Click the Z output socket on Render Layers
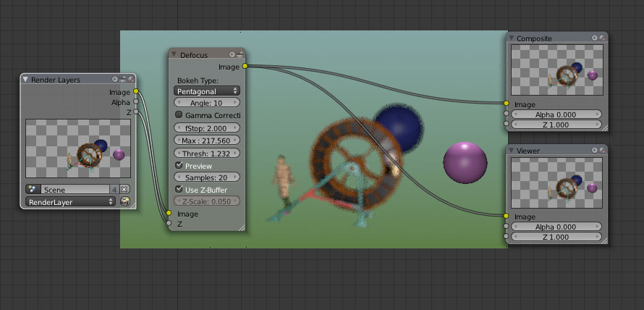The height and width of the screenshot is (310, 644). coord(136,112)
